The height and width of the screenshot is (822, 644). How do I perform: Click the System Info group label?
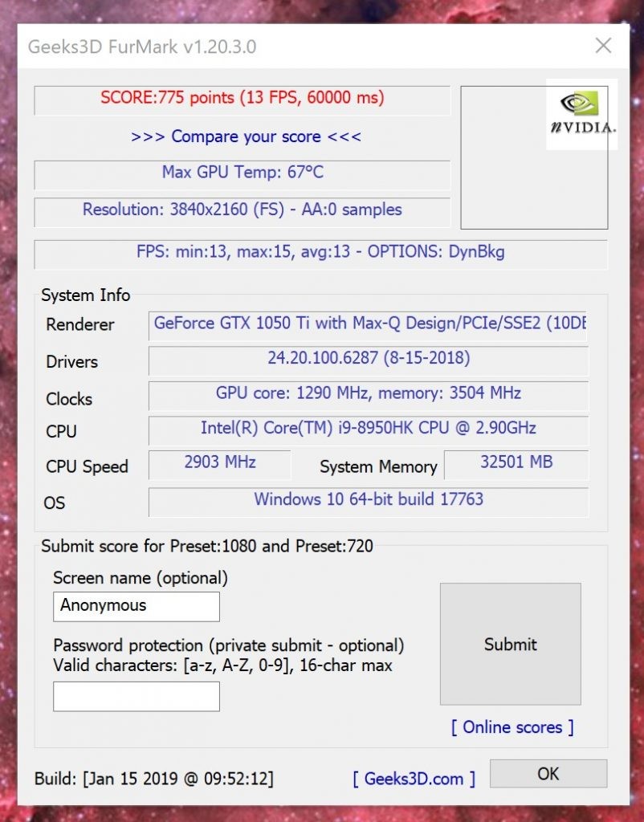[85, 295]
